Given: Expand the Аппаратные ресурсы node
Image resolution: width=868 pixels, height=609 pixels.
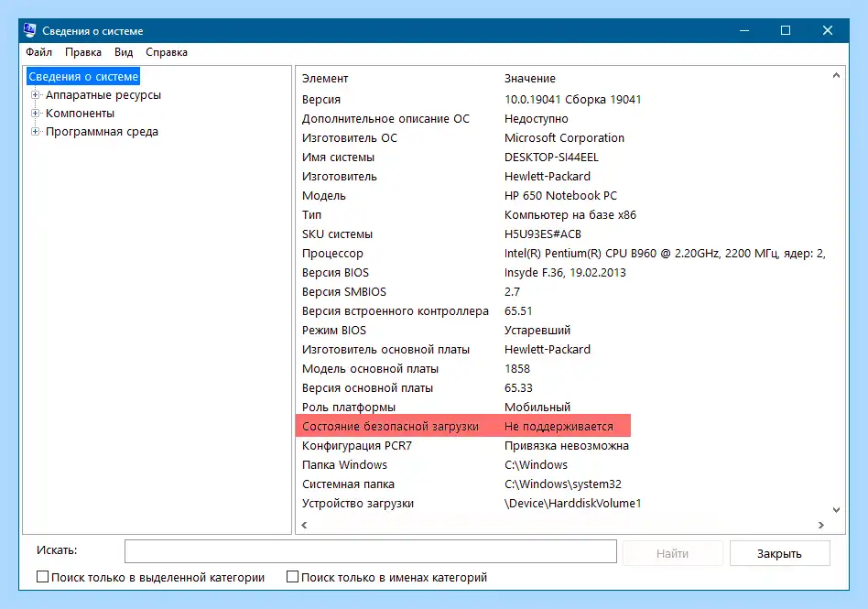Looking at the screenshot, I should [x=35, y=94].
